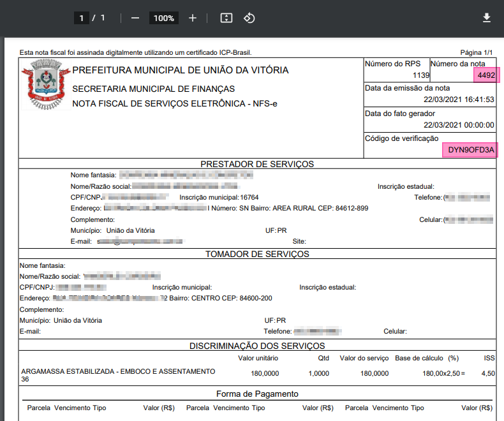Click the Data do fato gerador label
The image size is (504, 421).
tap(400, 114)
